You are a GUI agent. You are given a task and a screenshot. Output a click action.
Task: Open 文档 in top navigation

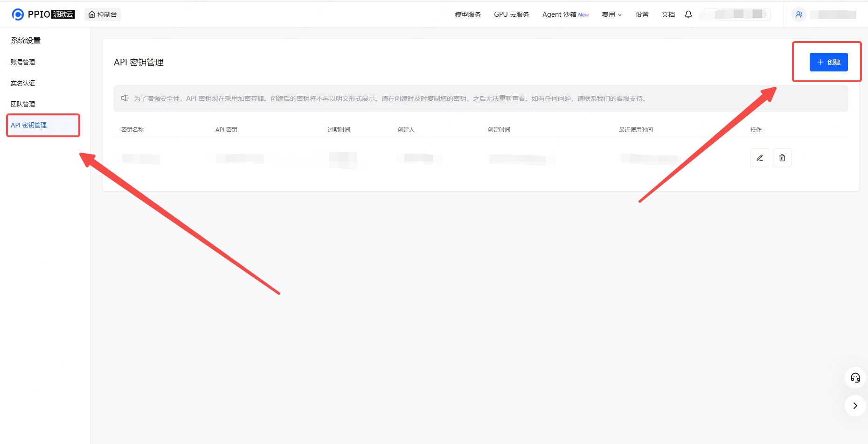[668, 14]
